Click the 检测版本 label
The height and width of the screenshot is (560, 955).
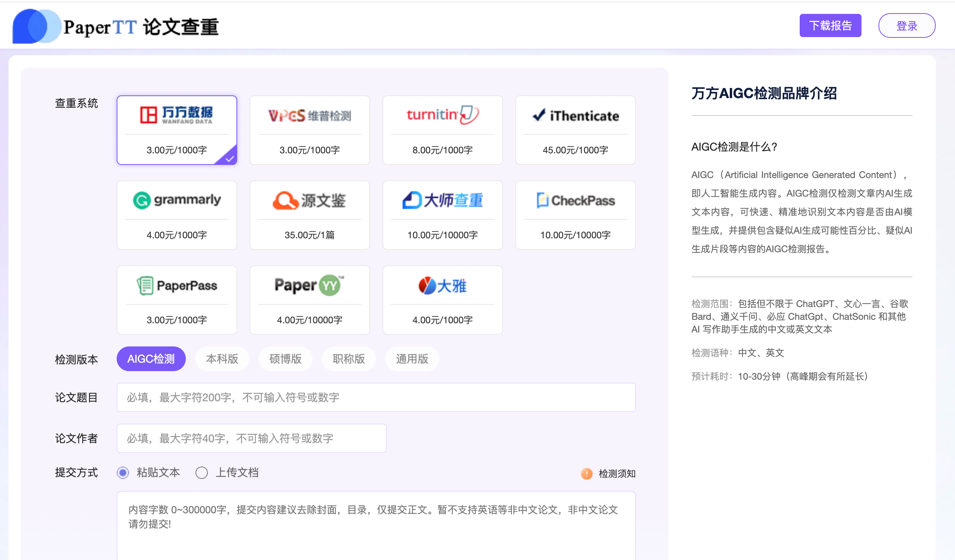click(x=76, y=360)
